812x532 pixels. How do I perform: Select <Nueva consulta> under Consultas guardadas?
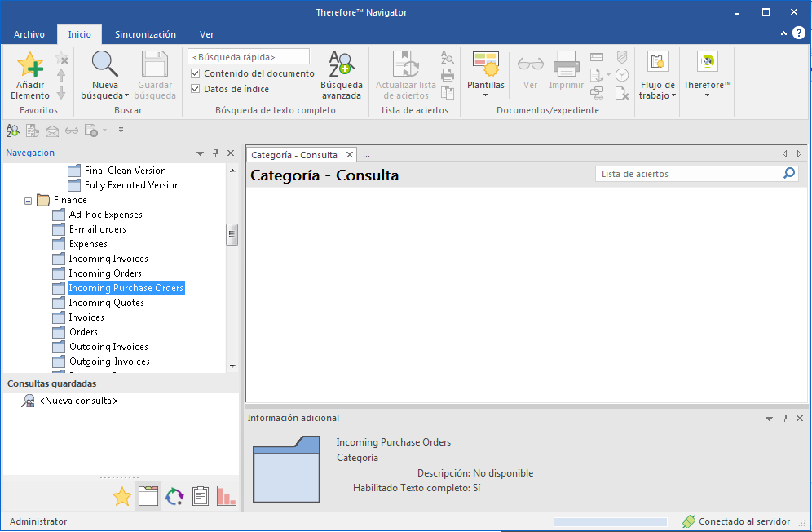[x=78, y=401]
